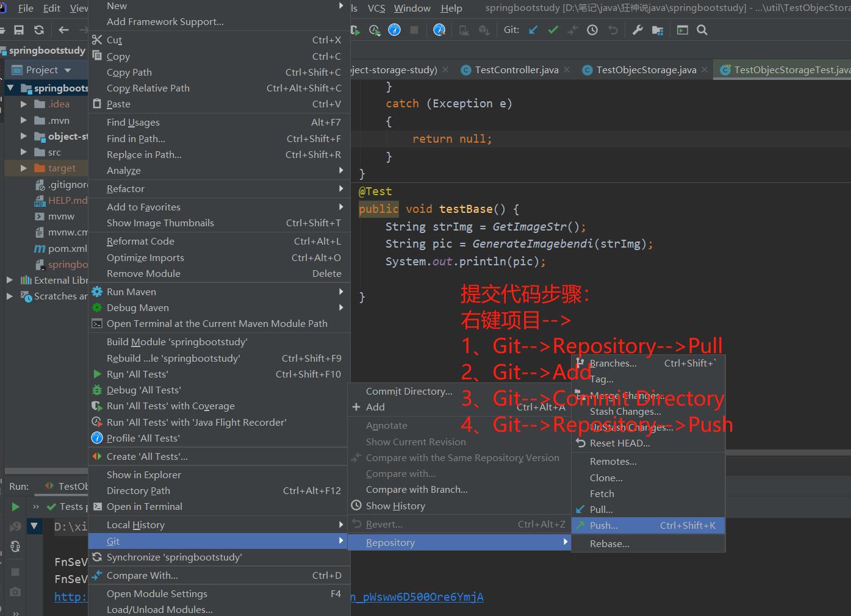Click the Git Update Project arrow icon
Viewport: 851px width, 616px height.
tap(533, 30)
